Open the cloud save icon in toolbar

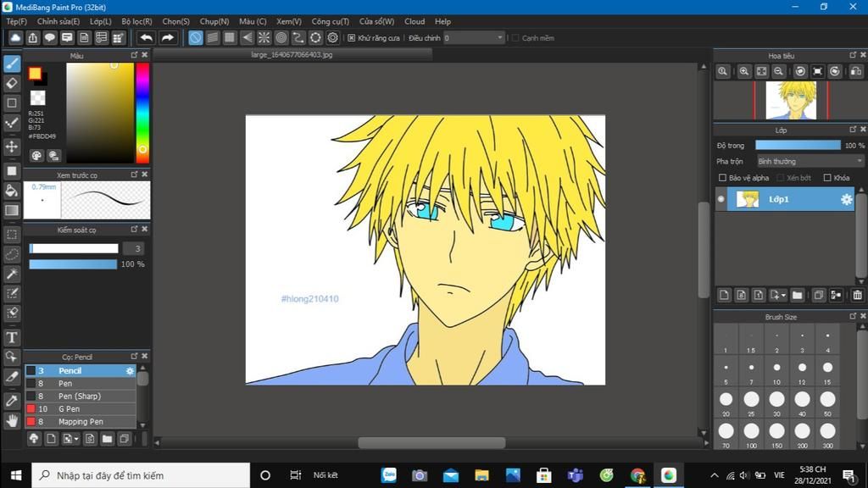click(15, 37)
